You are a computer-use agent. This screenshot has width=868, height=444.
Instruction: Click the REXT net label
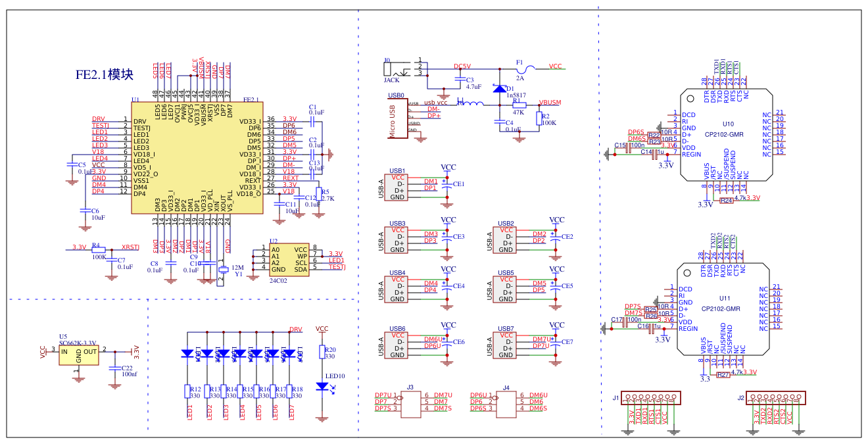click(x=291, y=178)
